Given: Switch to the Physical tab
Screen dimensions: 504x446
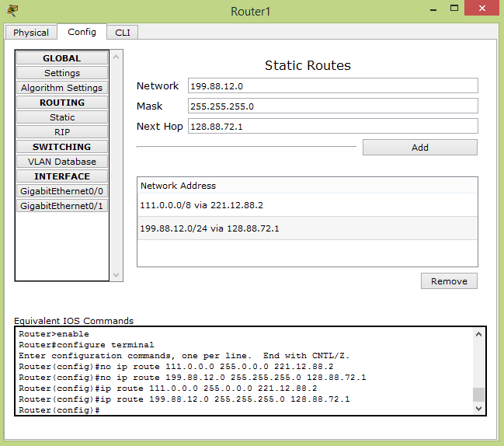Looking at the screenshot, I should pos(31,33).
